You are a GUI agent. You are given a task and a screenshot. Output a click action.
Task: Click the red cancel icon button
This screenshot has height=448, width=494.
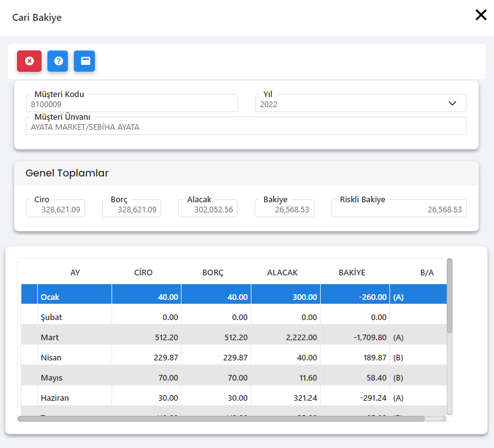pyautogui.click(x=29, y=61)
